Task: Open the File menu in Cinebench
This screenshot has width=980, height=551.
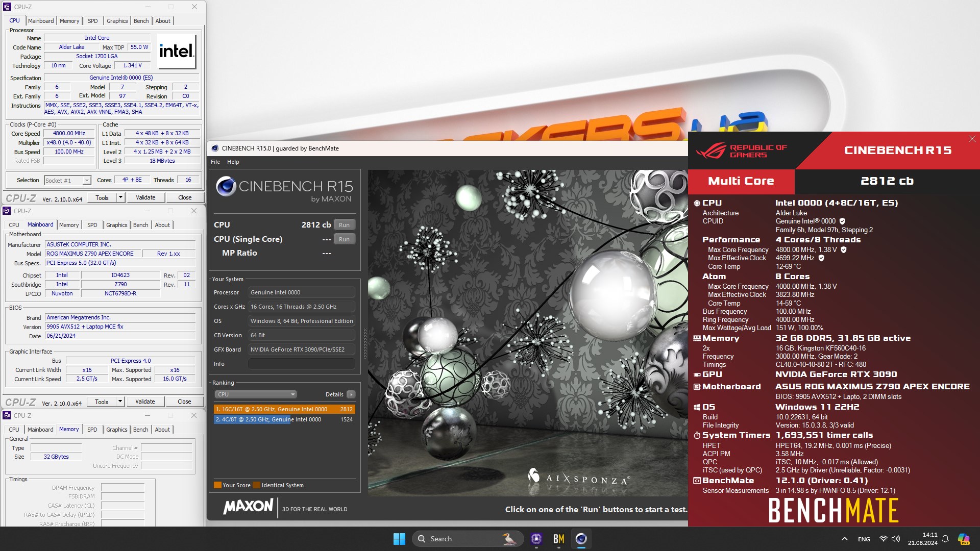Action: coord(215,162)
